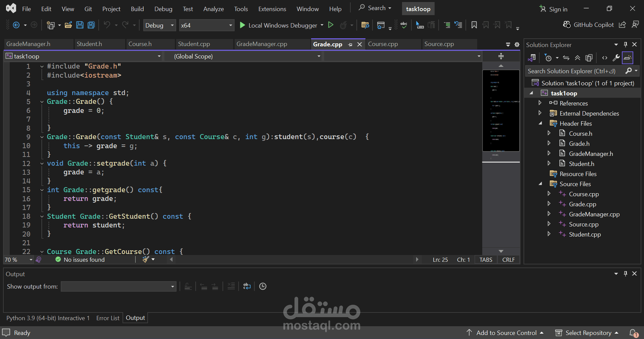Click the Search Solution Explorer field
This screenshot has height=339, width=644.
pos(575,71)
